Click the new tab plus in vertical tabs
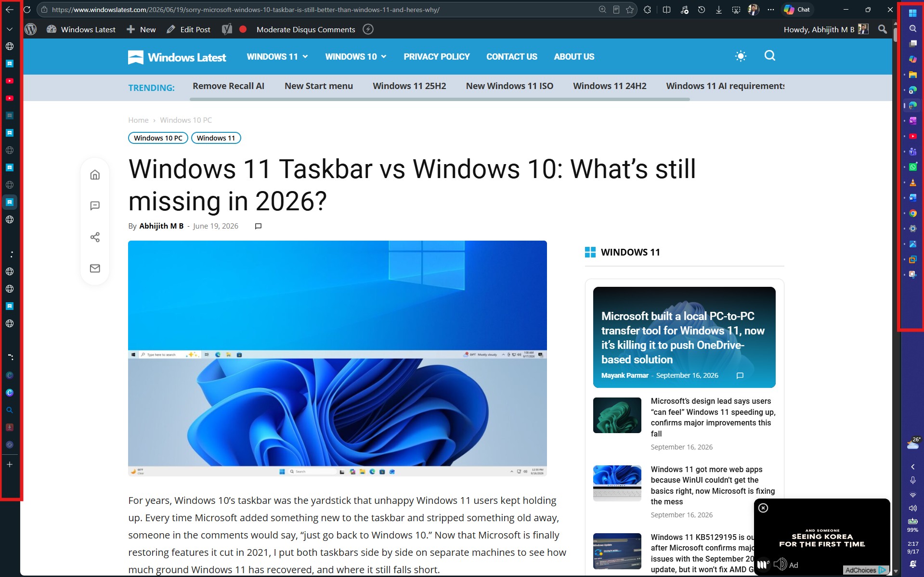The height and width of the screenshot is (577, 924). tap(10, 464)
